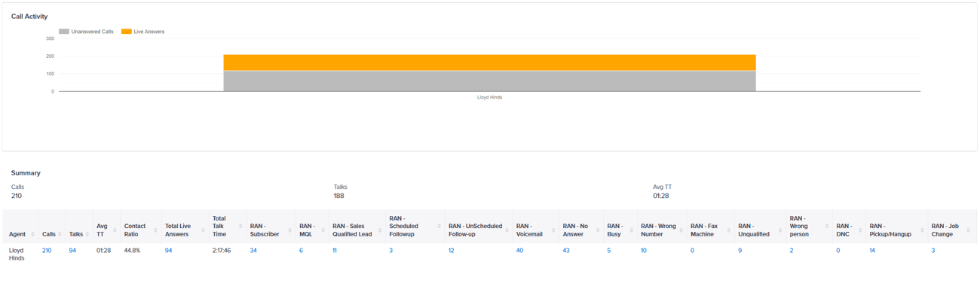This screenshot has width=980, height=283.
Task: Select gray Unanswered Calls bar segment
Action: [x=489, y=81]
